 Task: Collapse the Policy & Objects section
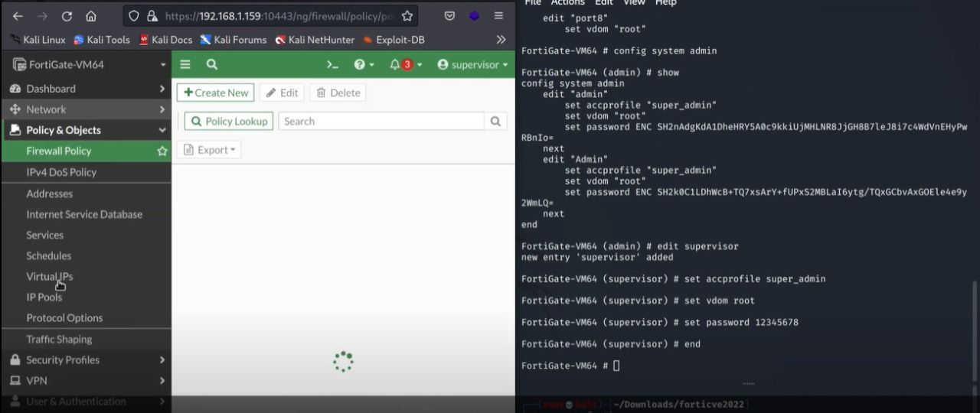[x=86, y=130]
